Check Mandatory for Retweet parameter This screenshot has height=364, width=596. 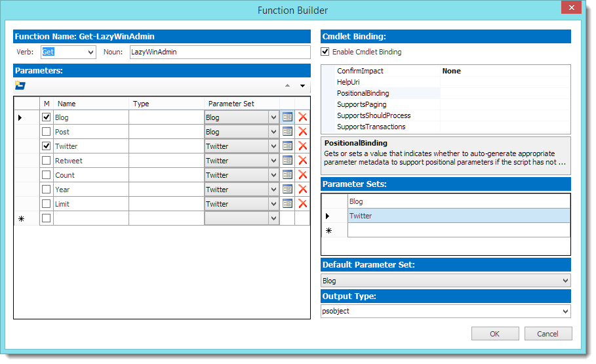tap(47, 161)
